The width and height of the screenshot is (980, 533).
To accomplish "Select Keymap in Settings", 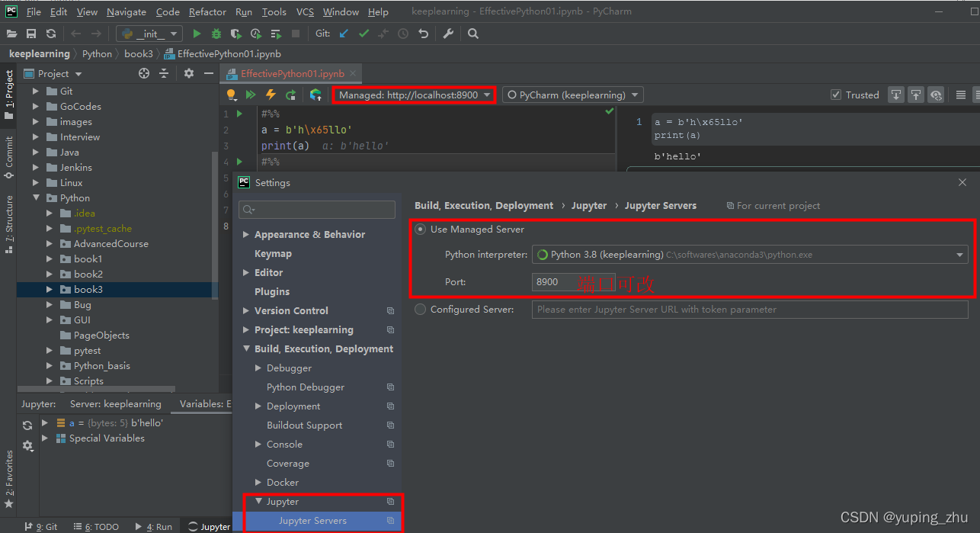I will coord(273,253).
